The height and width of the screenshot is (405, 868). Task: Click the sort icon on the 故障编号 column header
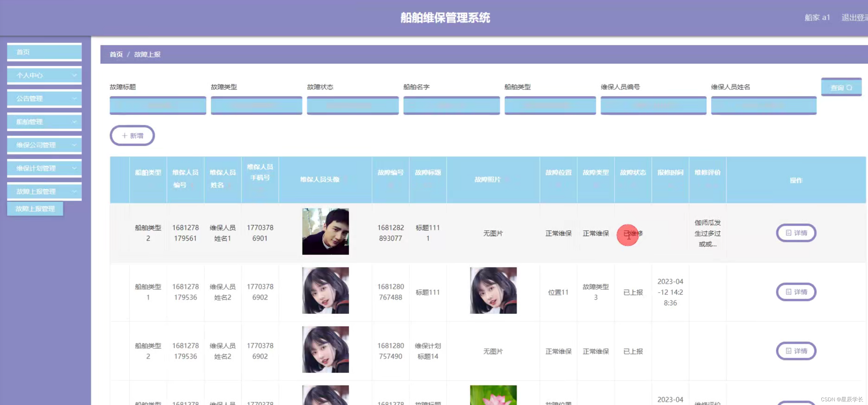(391, 185)
